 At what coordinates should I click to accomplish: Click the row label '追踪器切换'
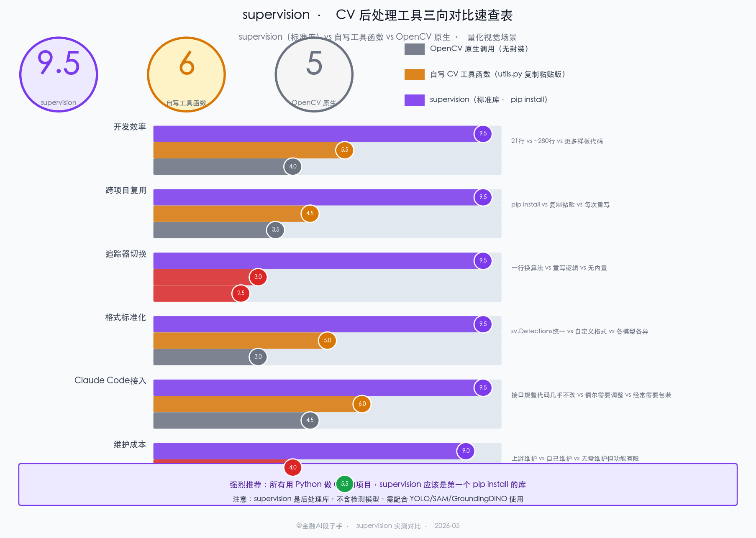click(x=126, y=254)
